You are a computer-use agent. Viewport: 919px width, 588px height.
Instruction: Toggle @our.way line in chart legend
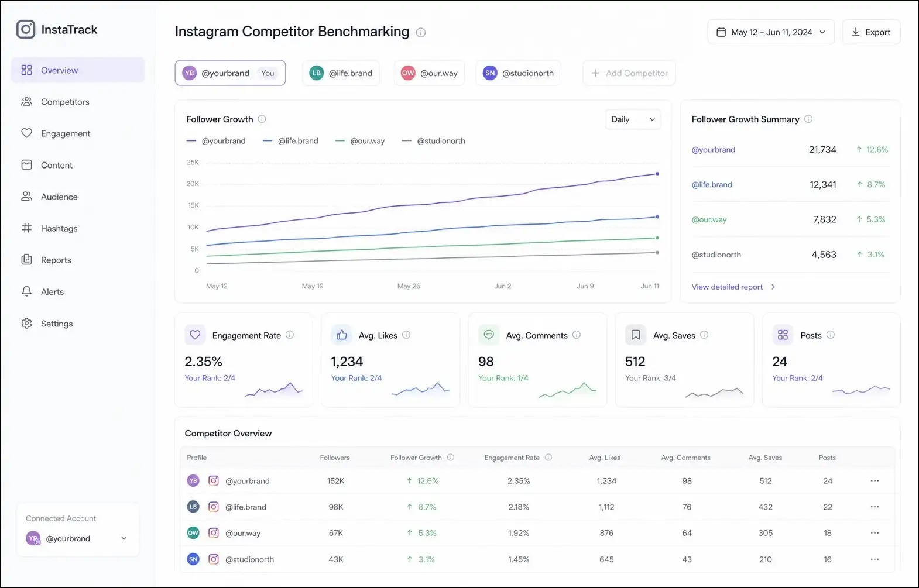(360, 141)
